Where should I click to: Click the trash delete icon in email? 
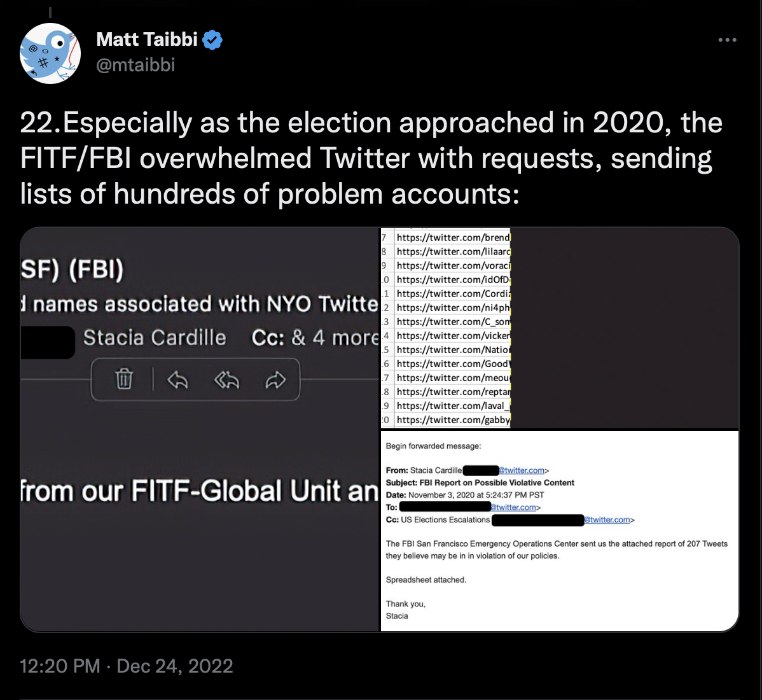point(124,379)
